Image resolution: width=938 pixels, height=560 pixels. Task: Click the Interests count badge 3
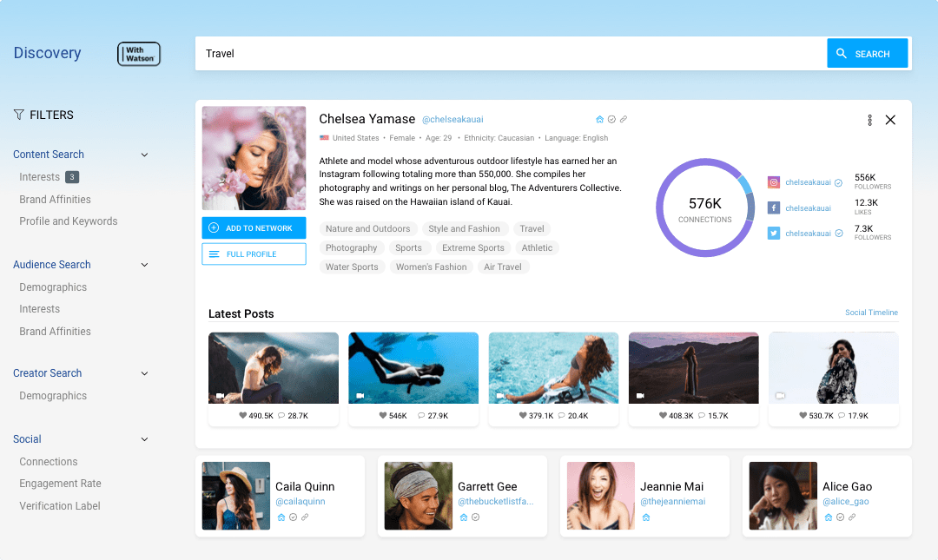pos(72,177)
